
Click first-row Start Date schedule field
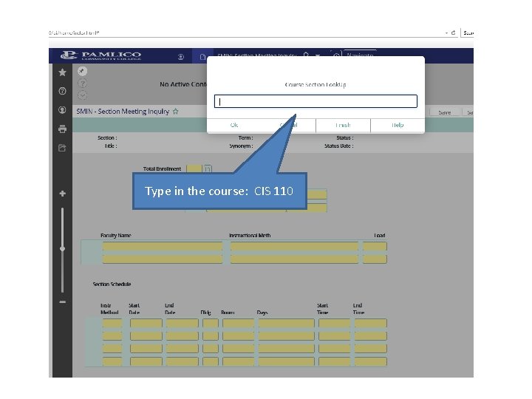pyautogui.click(x=146, y=323)
